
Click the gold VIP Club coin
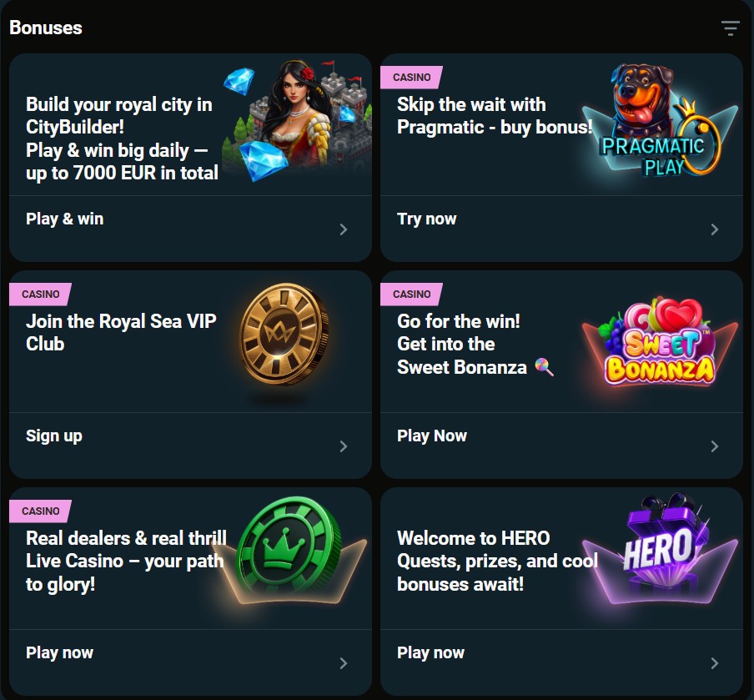tap(284, 335)
